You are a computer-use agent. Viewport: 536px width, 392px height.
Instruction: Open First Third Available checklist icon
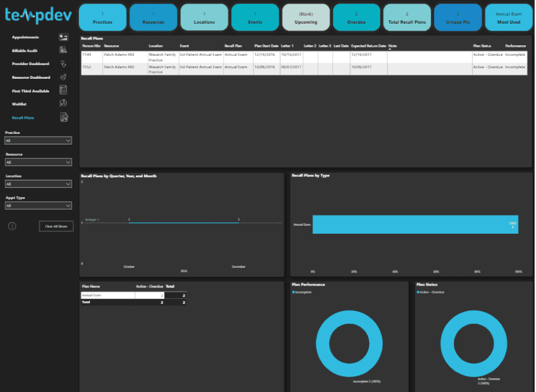63,90
